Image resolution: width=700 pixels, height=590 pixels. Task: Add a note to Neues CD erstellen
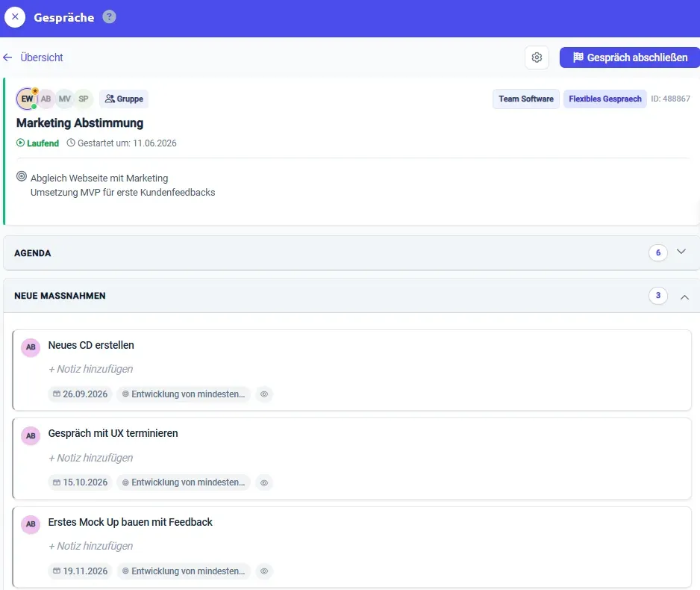[90, 370]
